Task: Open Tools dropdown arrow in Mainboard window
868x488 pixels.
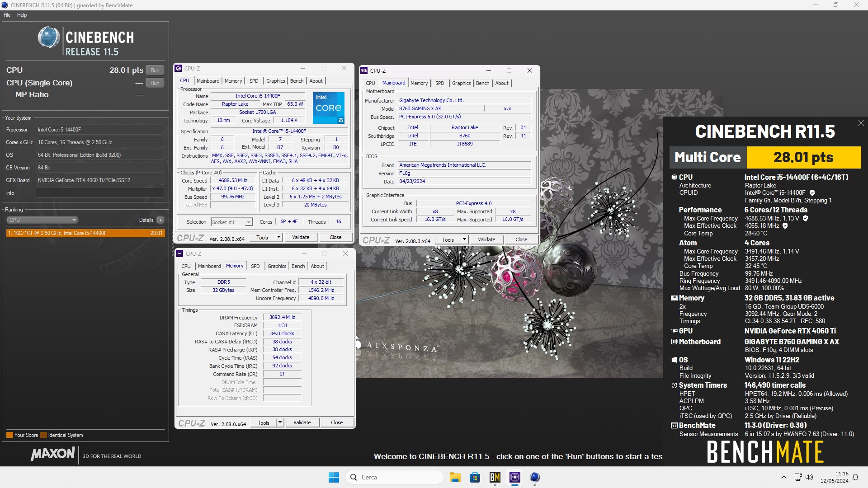Action: tap(464, 239)
